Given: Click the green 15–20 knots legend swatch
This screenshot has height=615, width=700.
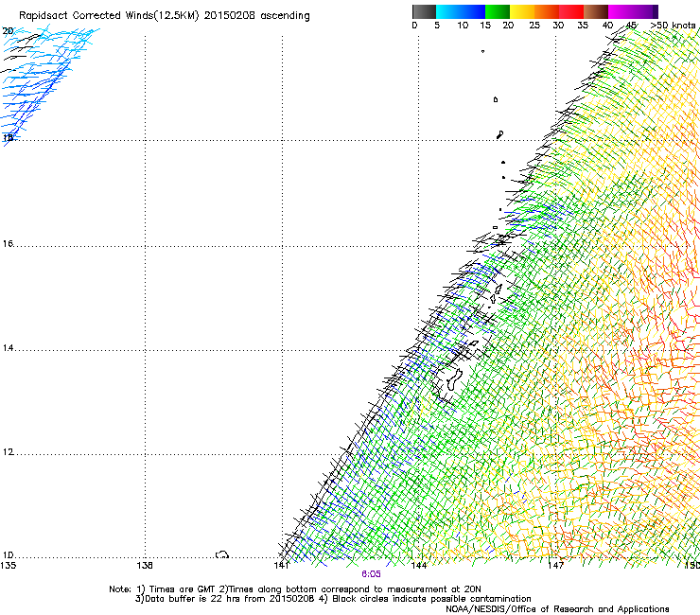Looking at the screenshot, I should pyautogui.click(x=498, y=11).
